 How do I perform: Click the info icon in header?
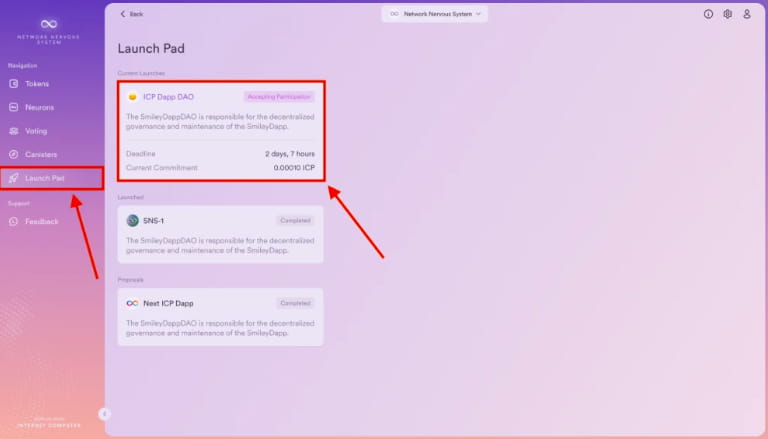click(x=708, y=14)
